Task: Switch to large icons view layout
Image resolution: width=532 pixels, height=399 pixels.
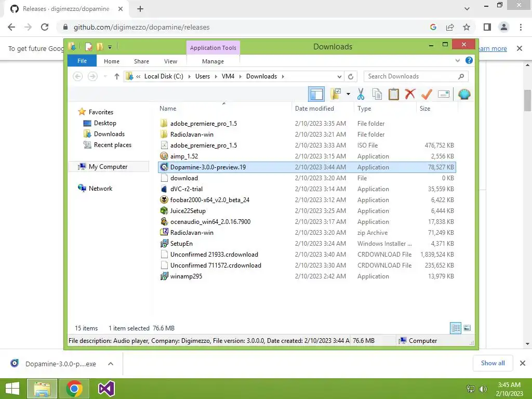Action: click(467, 328)
